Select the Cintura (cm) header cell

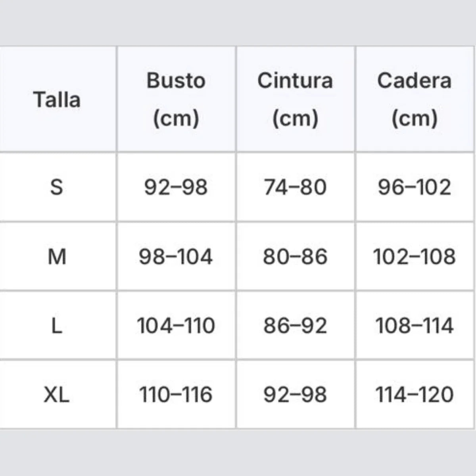[x=295, y=99]
